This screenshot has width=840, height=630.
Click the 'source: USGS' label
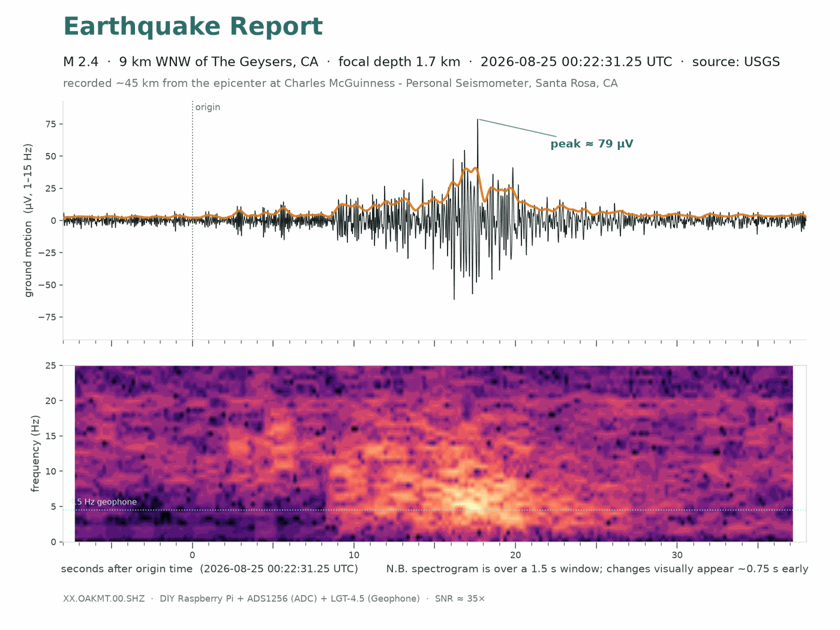[x=736, y=62]
